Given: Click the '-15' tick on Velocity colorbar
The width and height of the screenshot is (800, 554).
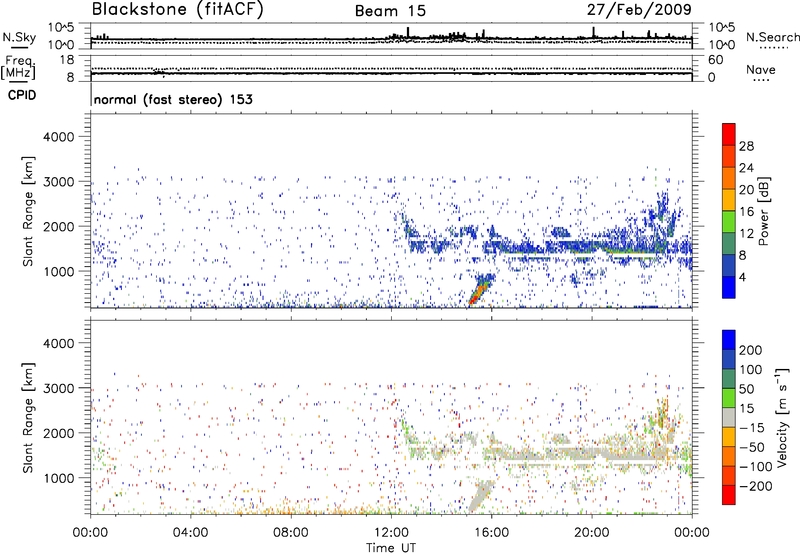Looking at the screenshot, I should (x=752, y=428).
